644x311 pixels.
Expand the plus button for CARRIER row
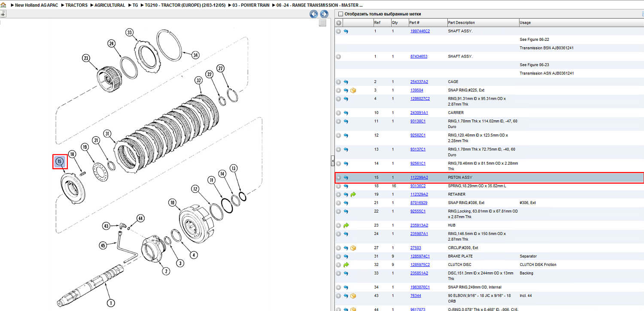[x=338, y=113]
